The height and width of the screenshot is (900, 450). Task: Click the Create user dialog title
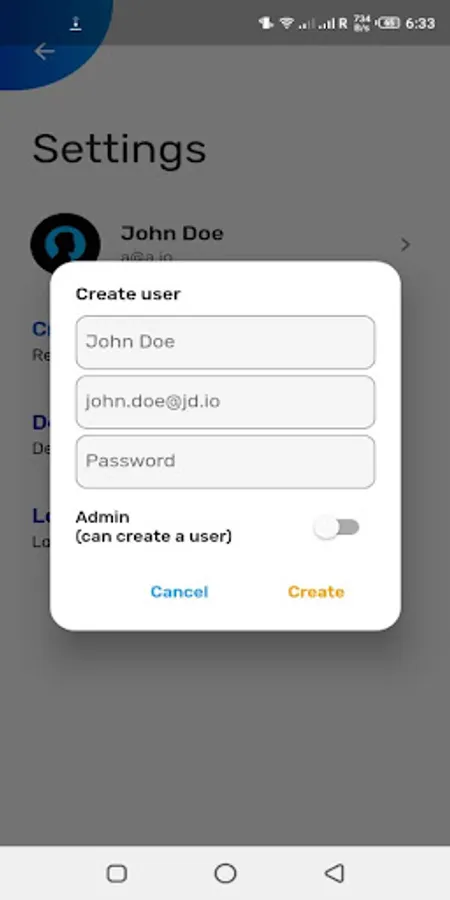(128, 294)
